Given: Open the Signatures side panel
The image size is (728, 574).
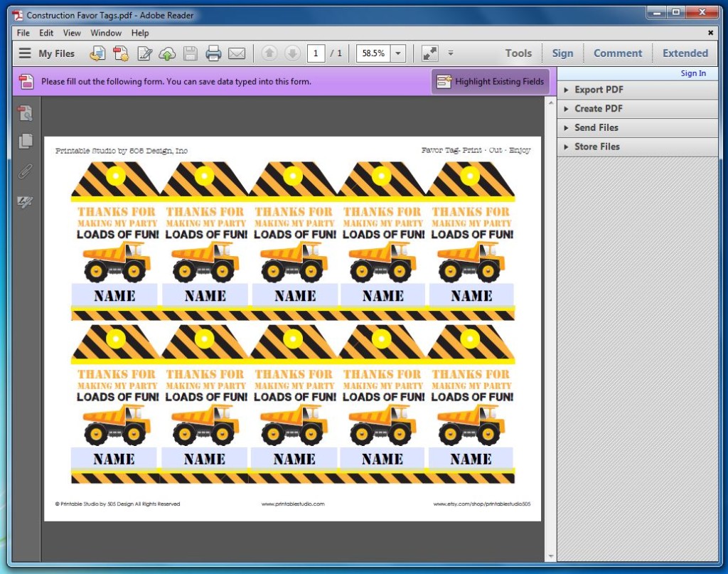Looking at the screenshot, I should tap(26, 203).
